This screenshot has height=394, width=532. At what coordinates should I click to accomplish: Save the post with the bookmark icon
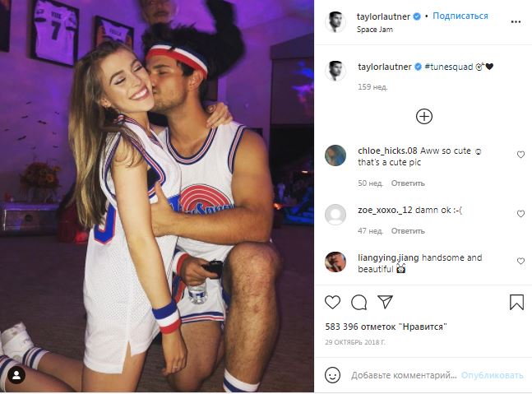[x=516, y=302]
